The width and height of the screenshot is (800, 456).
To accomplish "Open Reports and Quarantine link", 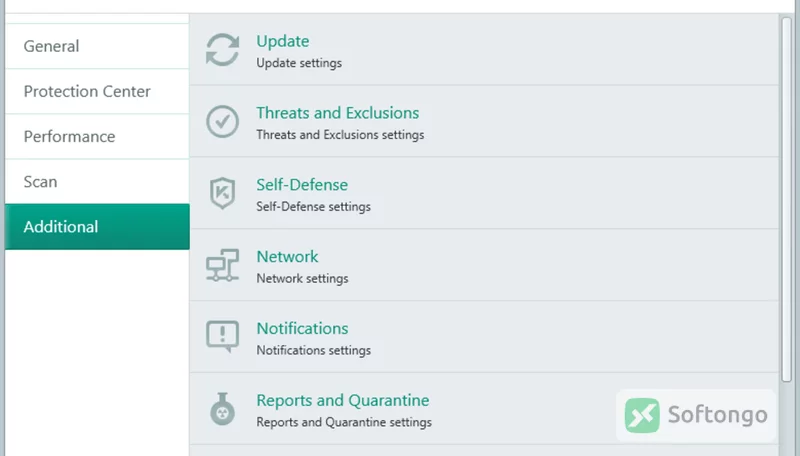I will (343, 400).
